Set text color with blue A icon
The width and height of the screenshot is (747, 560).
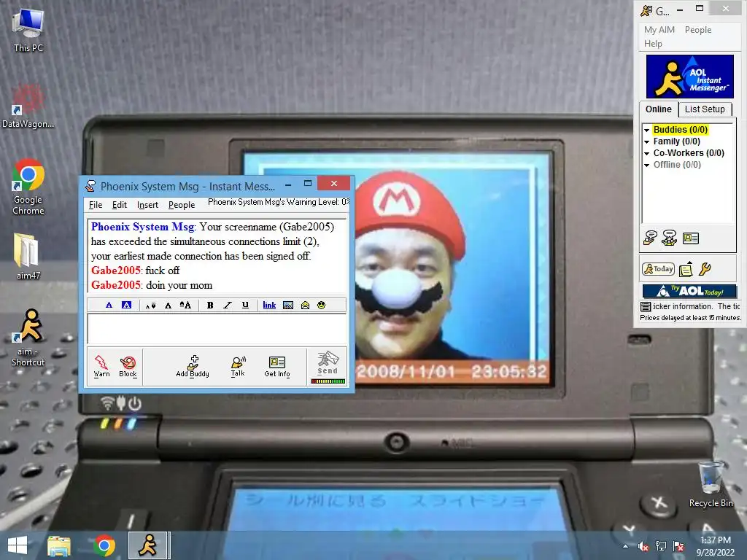[109, 306]
